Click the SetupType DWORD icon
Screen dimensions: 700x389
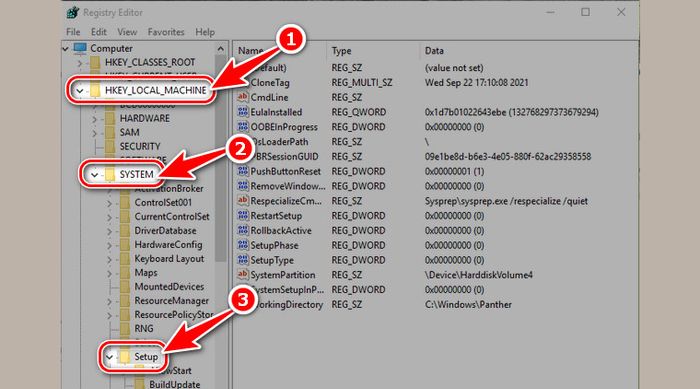pyautogui.click(x=242, y=259)
